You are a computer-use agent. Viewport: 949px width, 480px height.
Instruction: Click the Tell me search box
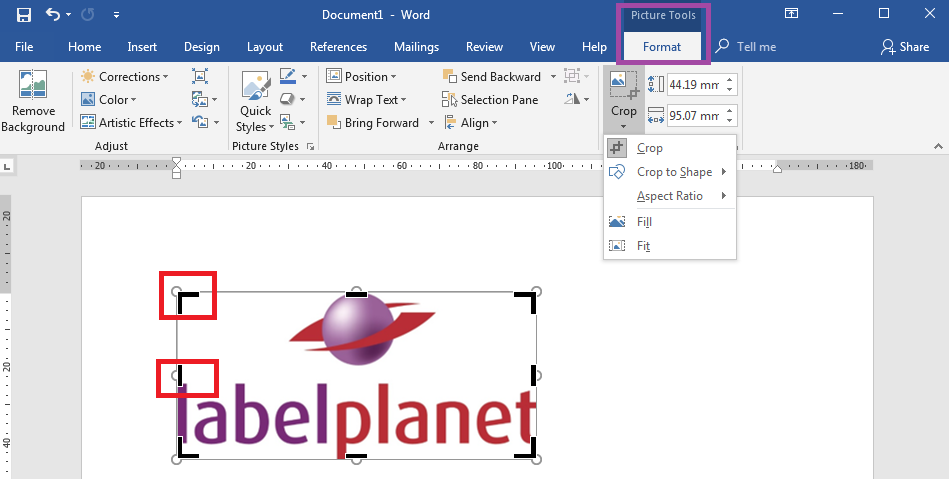(747, 47)
